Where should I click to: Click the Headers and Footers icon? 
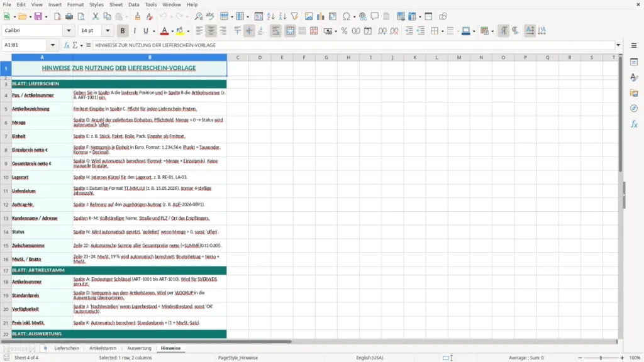387,16
